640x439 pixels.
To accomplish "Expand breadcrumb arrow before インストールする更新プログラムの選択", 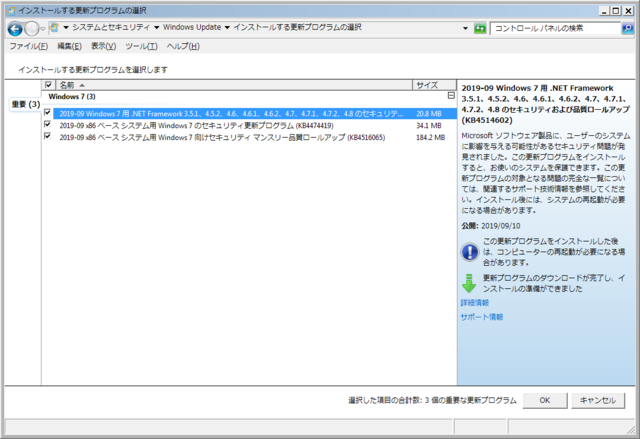I will click(x=227, y=28).
